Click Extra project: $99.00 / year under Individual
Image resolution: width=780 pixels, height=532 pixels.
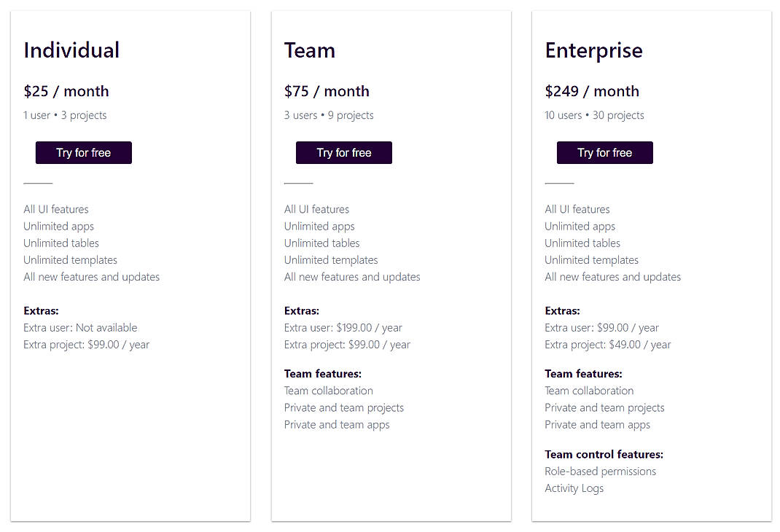86,344
